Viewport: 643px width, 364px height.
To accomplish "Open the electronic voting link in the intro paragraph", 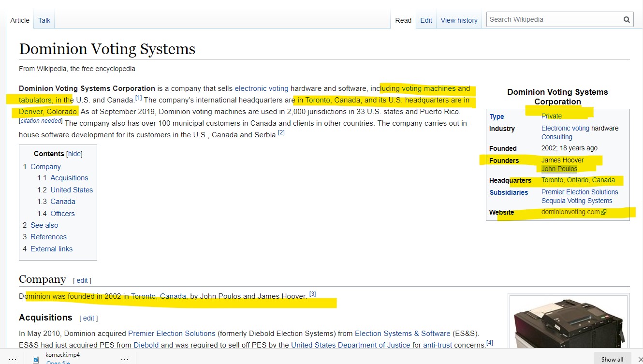I will point(262,88).
